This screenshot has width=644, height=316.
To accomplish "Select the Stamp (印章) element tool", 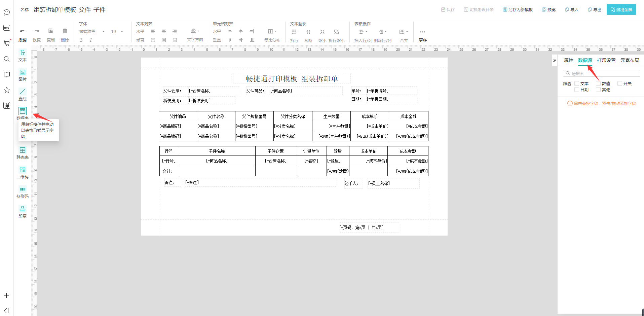I will pos(23,212).
